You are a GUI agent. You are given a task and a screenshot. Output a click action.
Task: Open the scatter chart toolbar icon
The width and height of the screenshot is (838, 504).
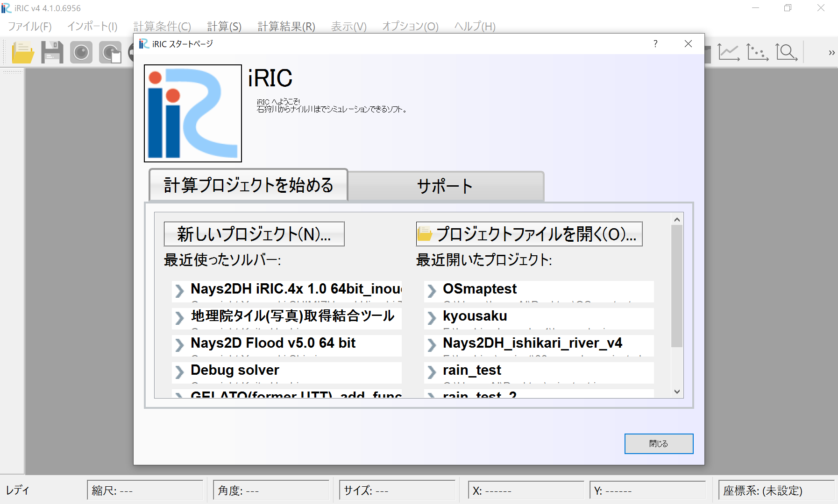pyautogui.click(x=757, y=52)
